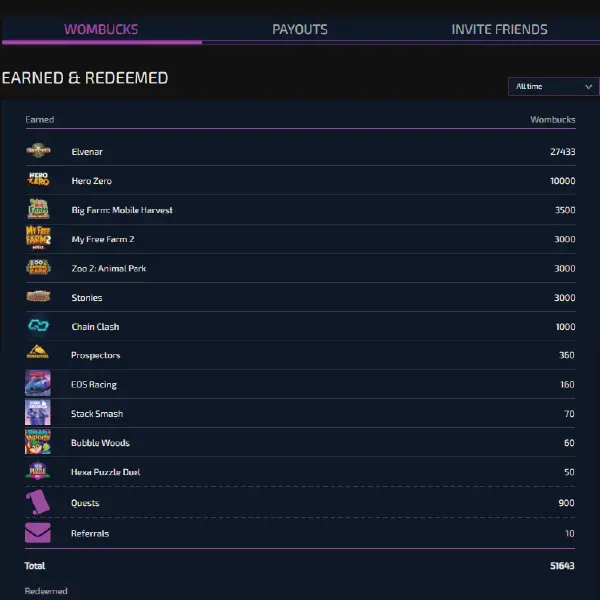Select Elvenar's 27433 Wombucks value
The width and height of the screenshot is (600, 600).
(562, 152)
